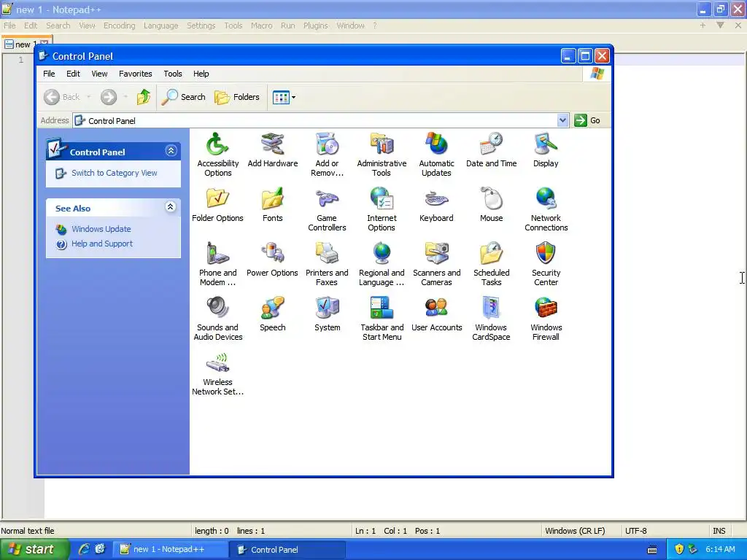Collapse the Control Panel sidebar section
Viewport: 747px width, 560px height.
(171, 151)
